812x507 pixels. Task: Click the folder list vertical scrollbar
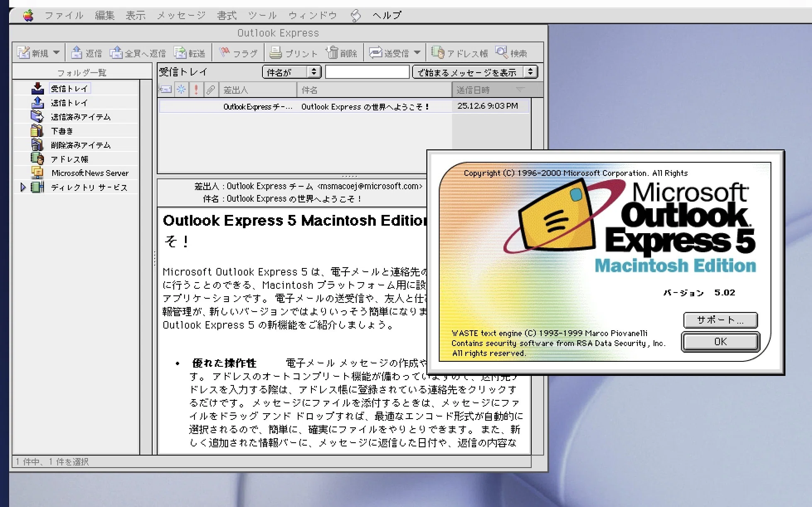pyautogui.click(x=146, y=267)
